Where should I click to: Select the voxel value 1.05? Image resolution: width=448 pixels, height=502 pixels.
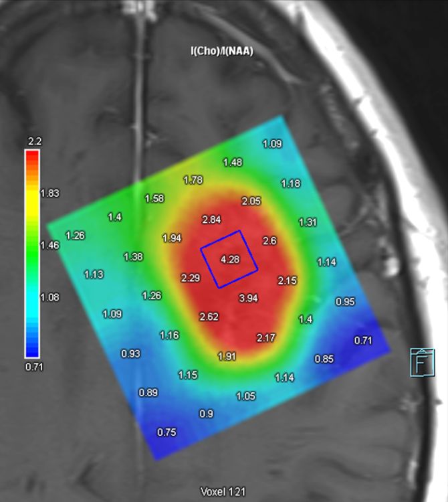[246, 396]
